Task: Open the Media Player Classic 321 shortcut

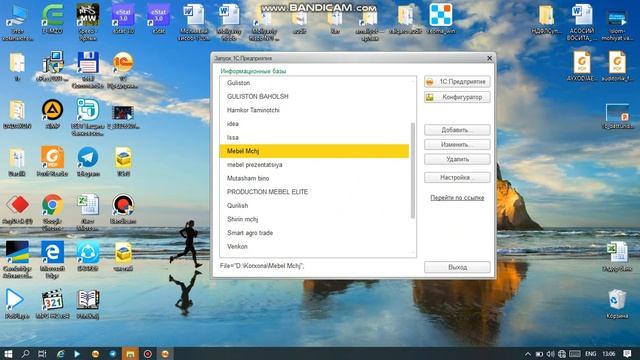Action: pyautogui.click(x=52, y=303)
